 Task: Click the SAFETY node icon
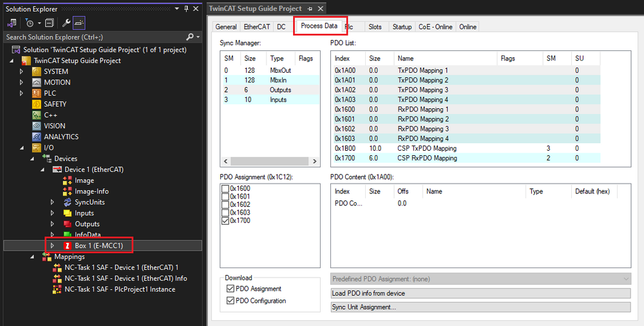coord(37,104)
